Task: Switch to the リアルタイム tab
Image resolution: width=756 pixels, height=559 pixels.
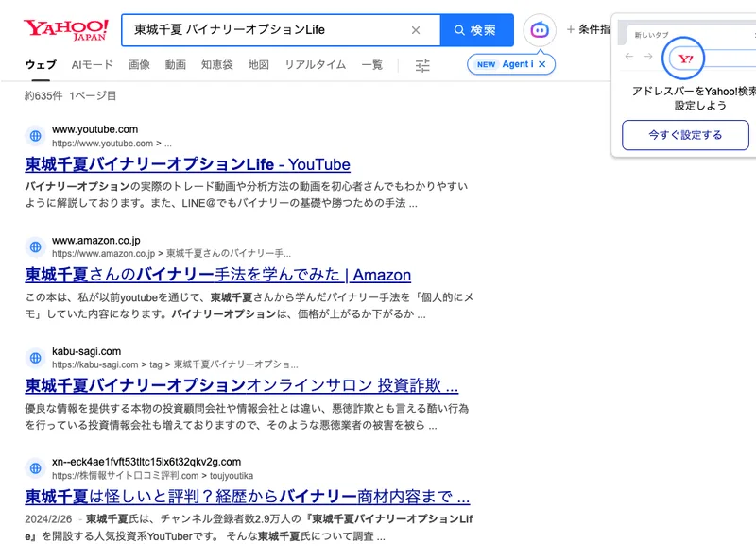Action: pyautogui.click(x=316, y=64)
